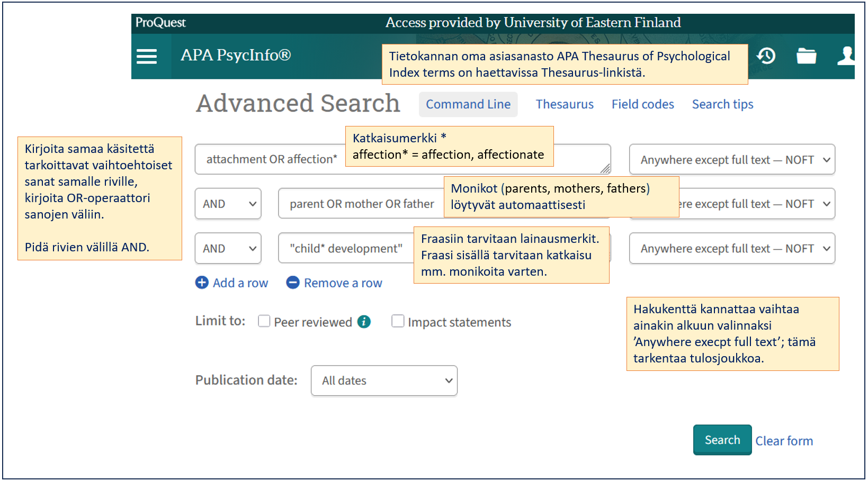This screenshot has width=868, height=481.
Task: Open the user account profile icon
Action: tap(846, 56)
